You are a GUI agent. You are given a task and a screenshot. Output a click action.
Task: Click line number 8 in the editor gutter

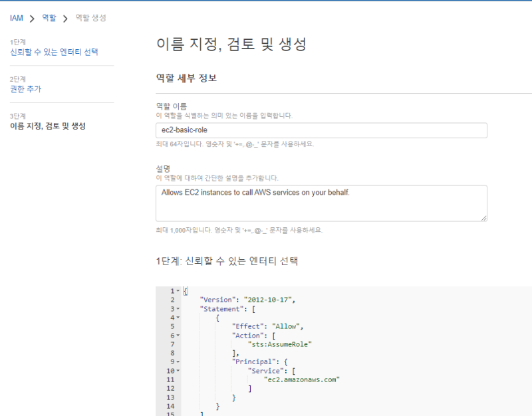172,353
